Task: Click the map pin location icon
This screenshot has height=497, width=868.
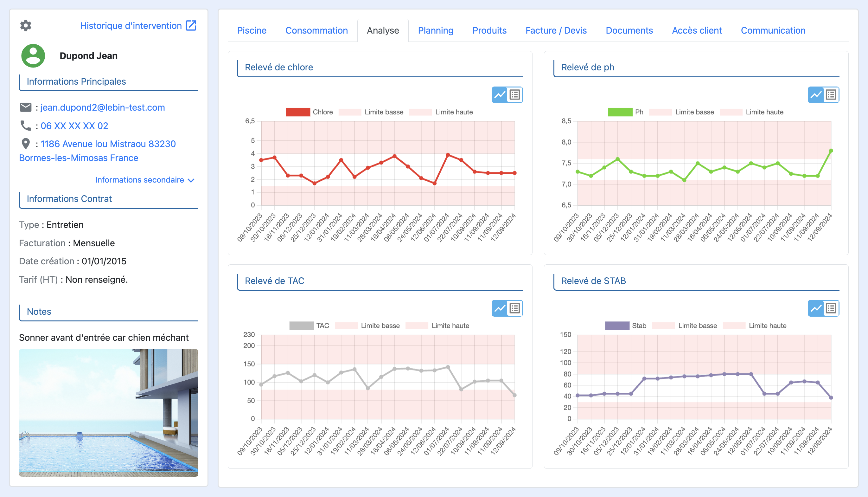Action: pyautogui.click(x=26, y=144)
